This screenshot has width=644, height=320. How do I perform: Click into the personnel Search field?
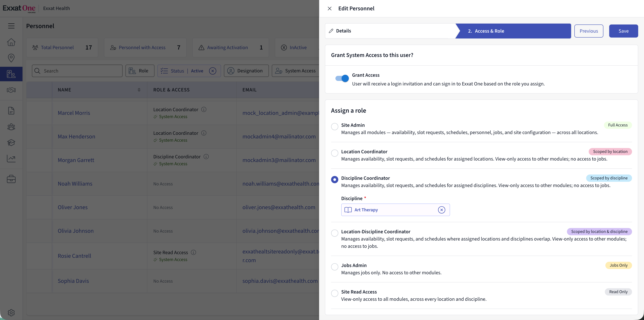[77, 71]
